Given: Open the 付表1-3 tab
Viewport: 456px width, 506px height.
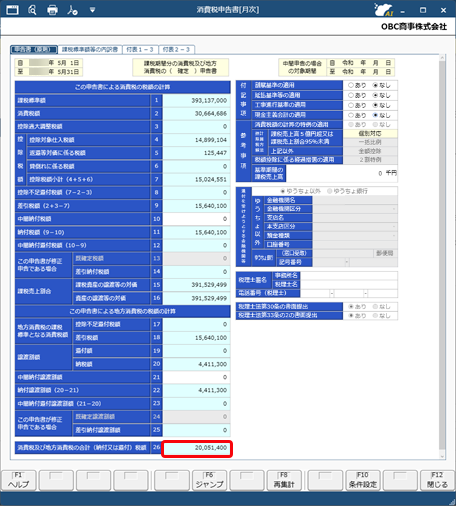Looking at the screenshot, I should point(140,49).
